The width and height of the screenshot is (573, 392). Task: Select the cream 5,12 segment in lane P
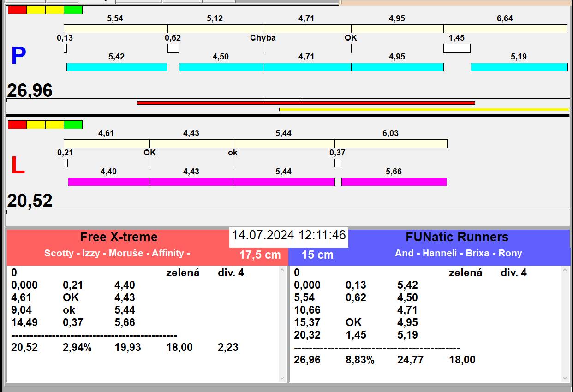click(x=215, y=29)
